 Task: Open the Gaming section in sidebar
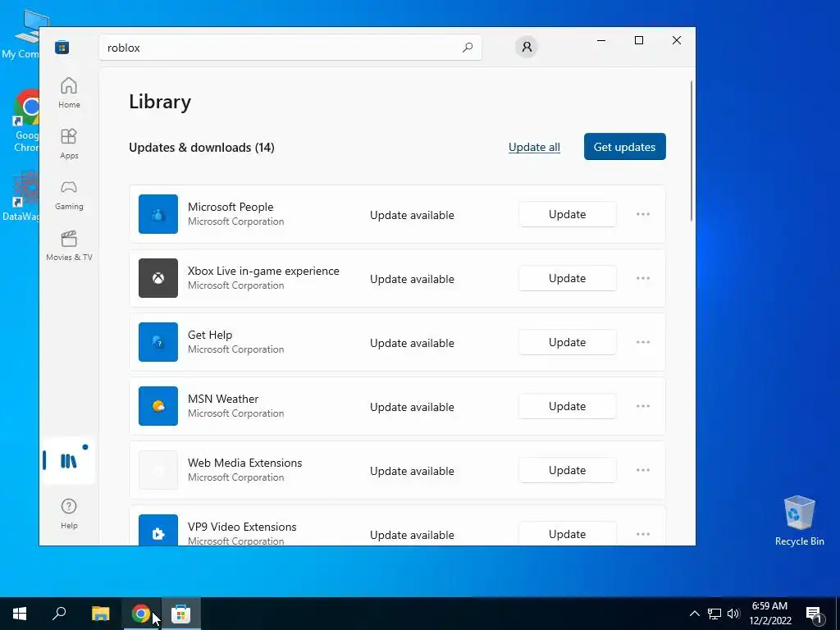(69, 194)
